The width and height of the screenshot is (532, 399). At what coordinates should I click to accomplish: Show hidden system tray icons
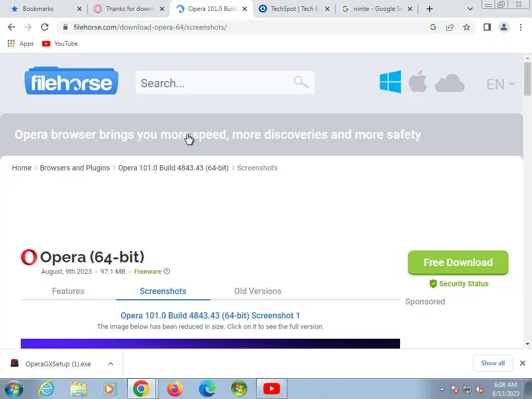442,389
